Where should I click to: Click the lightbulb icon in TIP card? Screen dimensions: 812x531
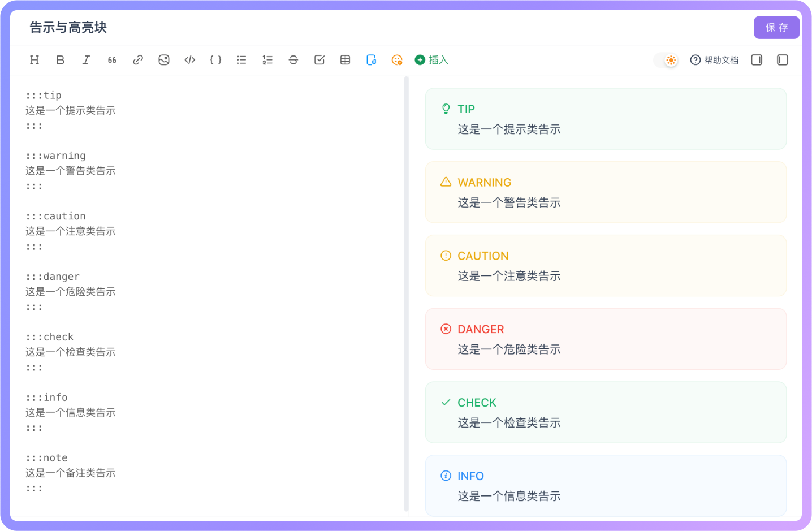[446, 109]
